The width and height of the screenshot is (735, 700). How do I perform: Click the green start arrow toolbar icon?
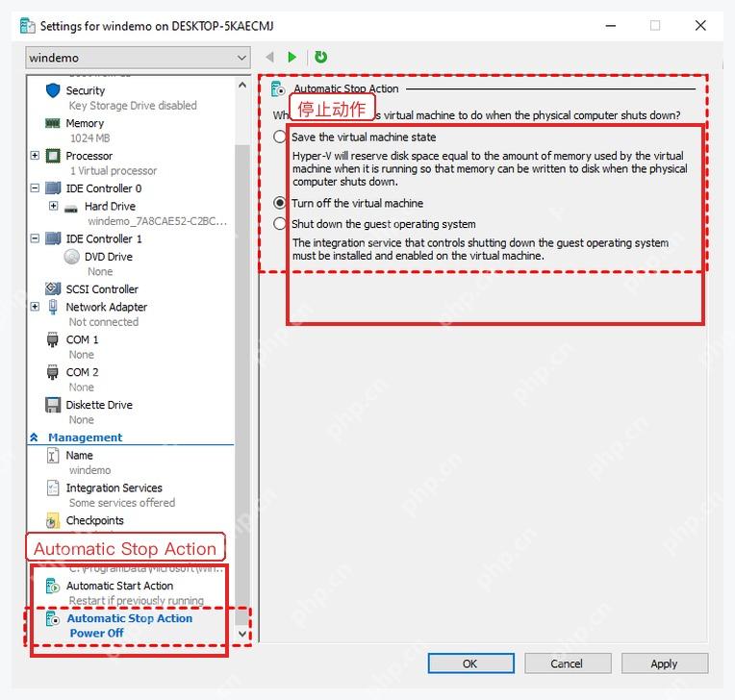tap(292, 57)
